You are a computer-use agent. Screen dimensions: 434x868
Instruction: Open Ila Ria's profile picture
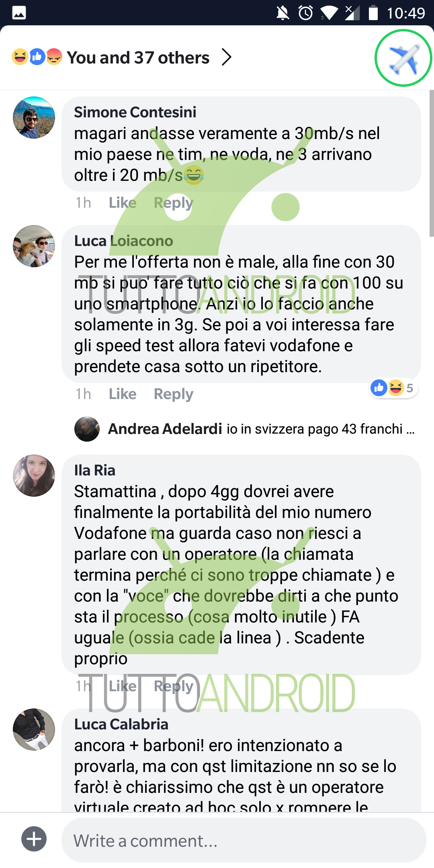click(34, 475)
